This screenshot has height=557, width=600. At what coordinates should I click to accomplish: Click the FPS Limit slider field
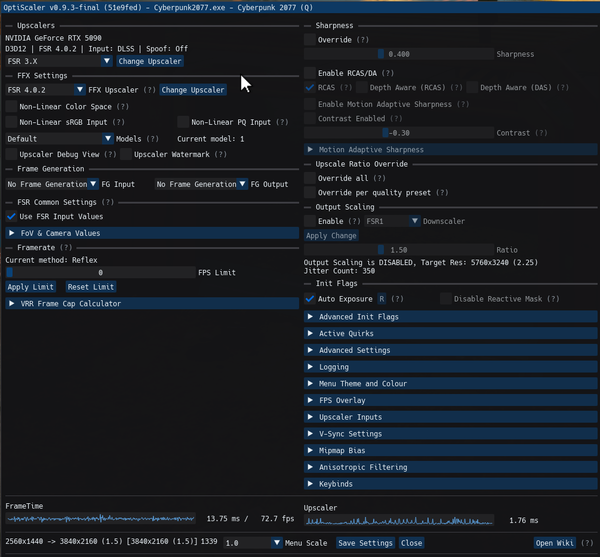[101, 272]
